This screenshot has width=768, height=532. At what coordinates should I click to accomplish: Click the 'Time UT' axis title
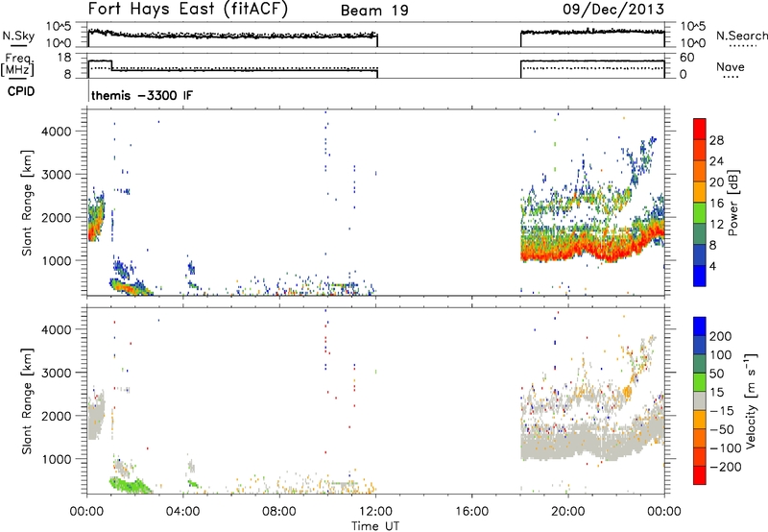375,526
